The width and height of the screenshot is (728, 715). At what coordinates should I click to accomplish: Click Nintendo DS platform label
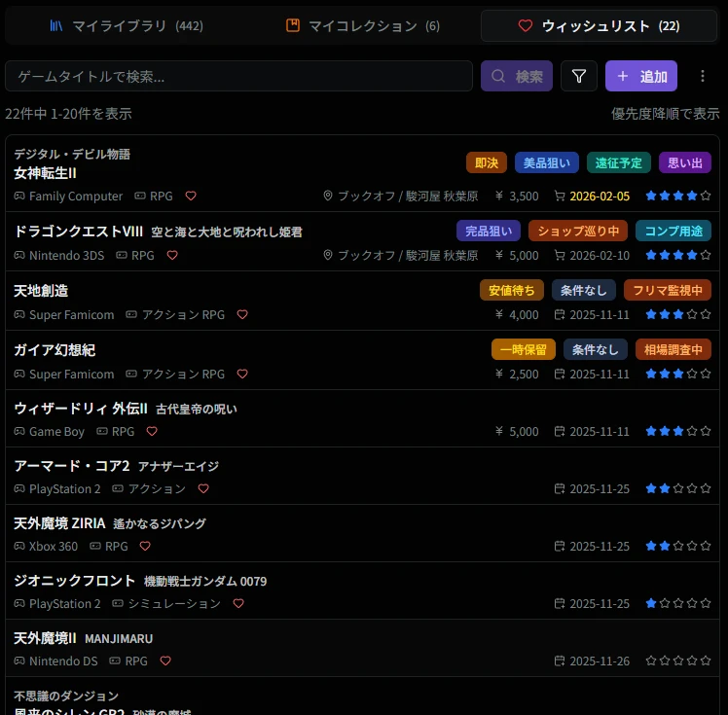63,661
